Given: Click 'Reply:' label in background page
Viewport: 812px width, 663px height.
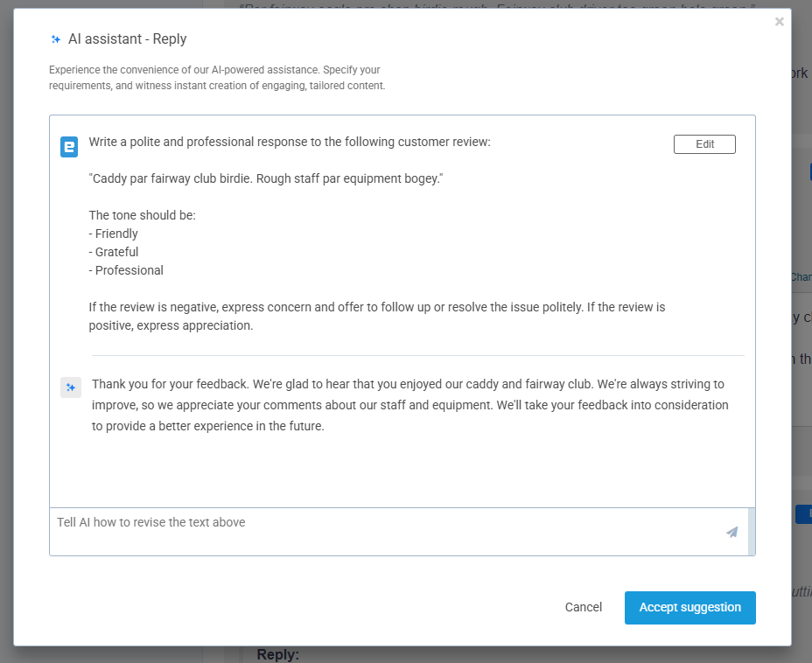Looking at the screenshot, I should click(x=278, y=654).
